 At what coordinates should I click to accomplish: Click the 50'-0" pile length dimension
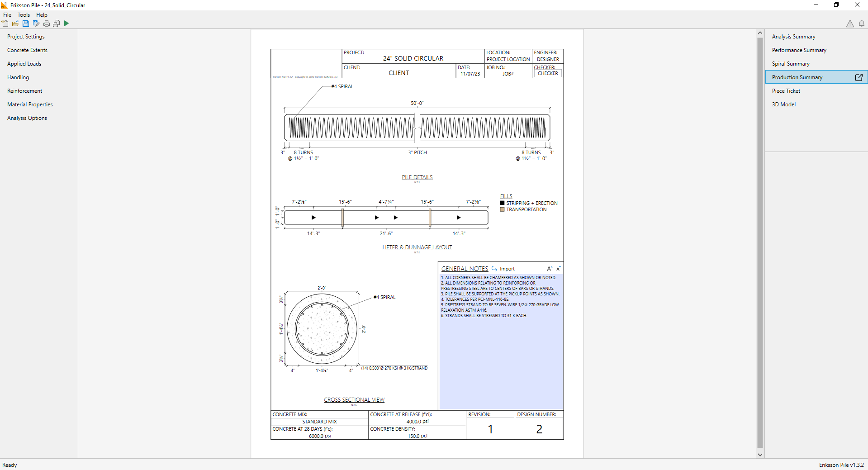coord(417,103)
